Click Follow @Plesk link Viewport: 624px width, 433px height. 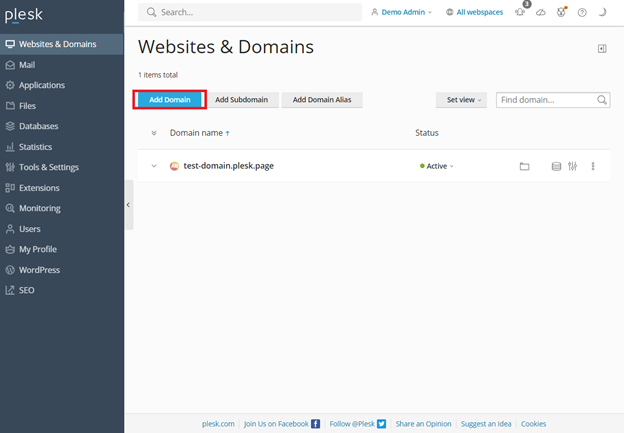tap(357, 424)
